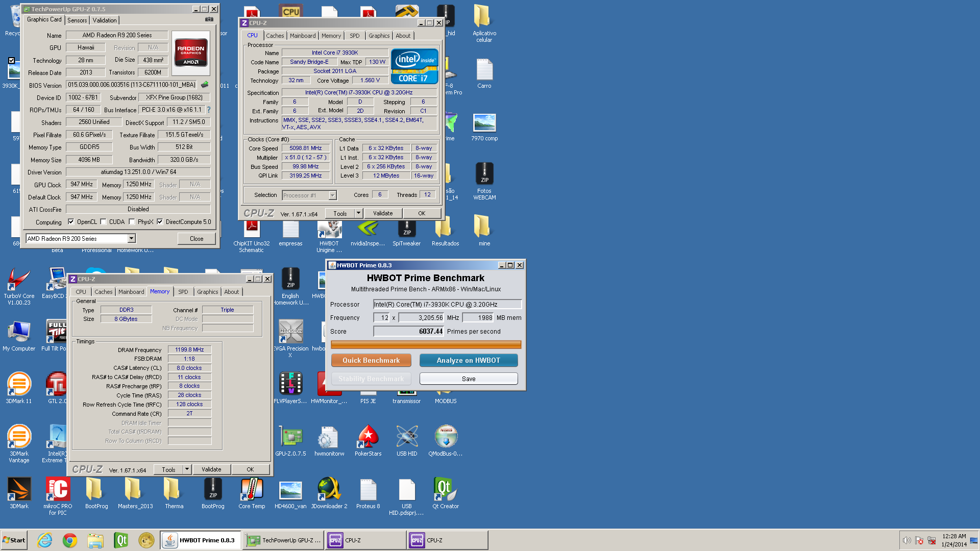The width and height of the screenshot is (980, 551).
Task: Toggle the PhysX checkbox in GPU-Z
Action: pos(132,222)
